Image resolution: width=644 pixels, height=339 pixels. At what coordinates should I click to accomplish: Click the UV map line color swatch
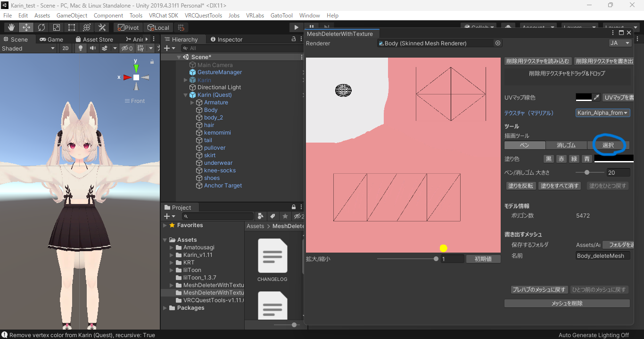click(584, 97)
